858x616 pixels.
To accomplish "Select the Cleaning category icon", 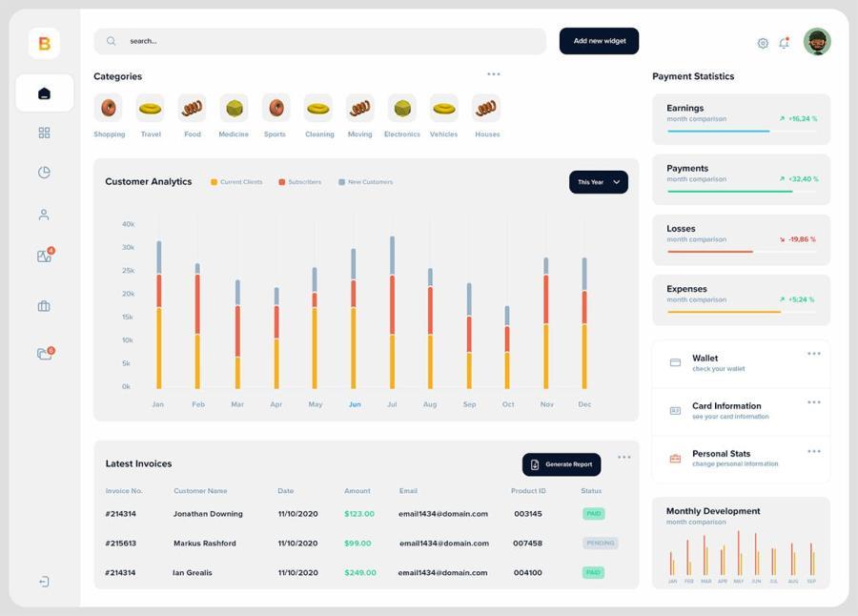I will click(317, 108).
